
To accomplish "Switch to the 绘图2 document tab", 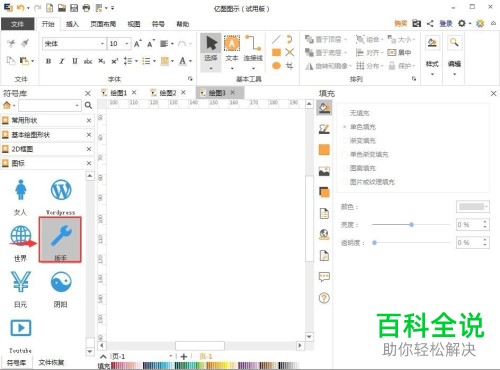I will tap(167, 93).
